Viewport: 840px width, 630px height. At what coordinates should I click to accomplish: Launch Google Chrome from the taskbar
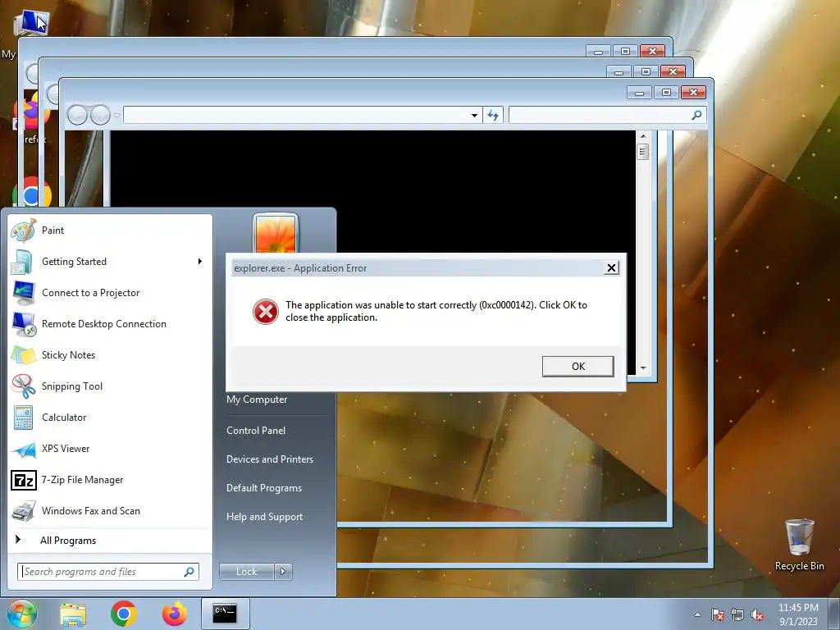pos(124,614)
